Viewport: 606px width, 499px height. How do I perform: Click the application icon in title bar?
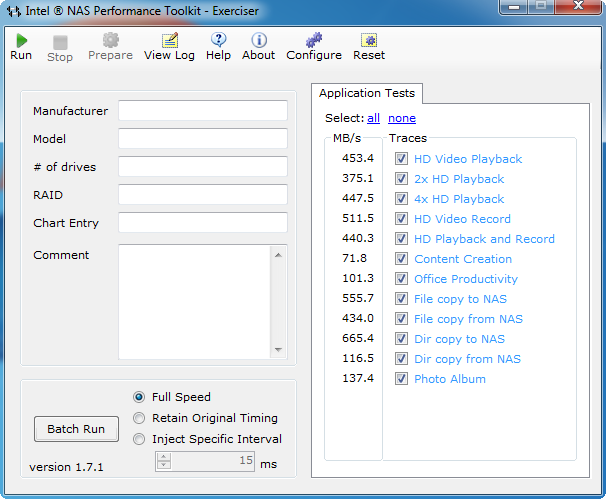[x=14, y=11]
